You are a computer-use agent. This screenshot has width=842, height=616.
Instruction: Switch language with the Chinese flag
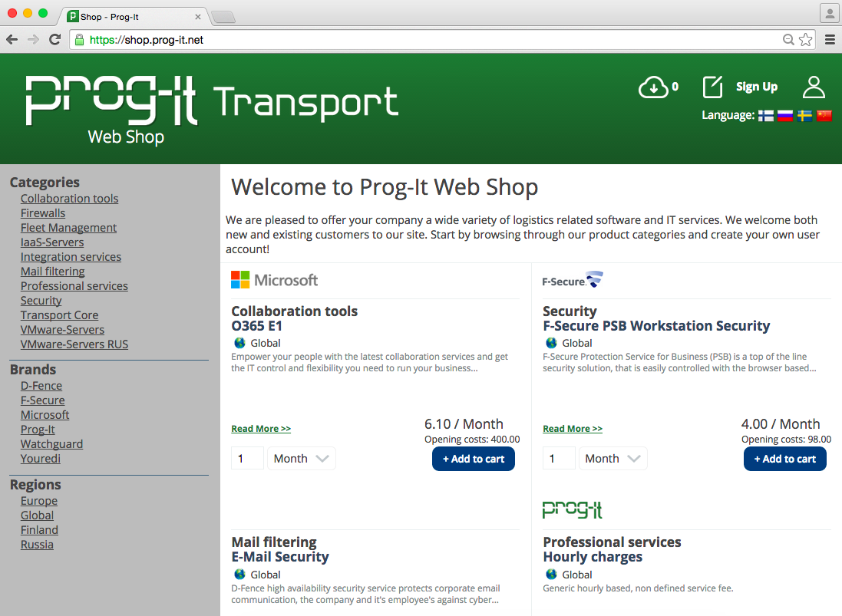824,115
